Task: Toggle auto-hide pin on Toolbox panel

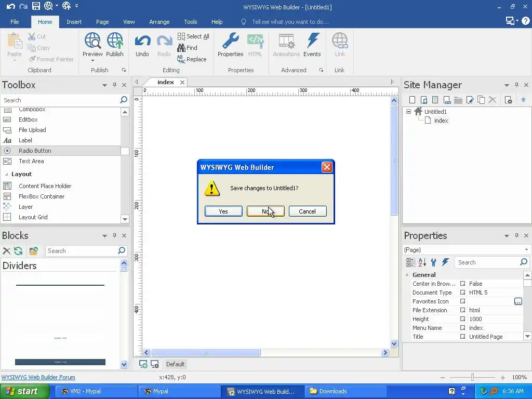Action: point(114,85)
